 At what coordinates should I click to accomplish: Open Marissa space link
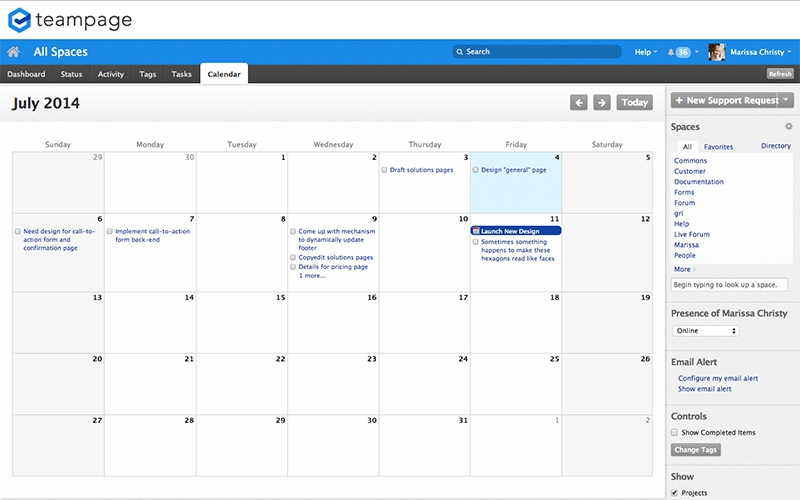686,245
